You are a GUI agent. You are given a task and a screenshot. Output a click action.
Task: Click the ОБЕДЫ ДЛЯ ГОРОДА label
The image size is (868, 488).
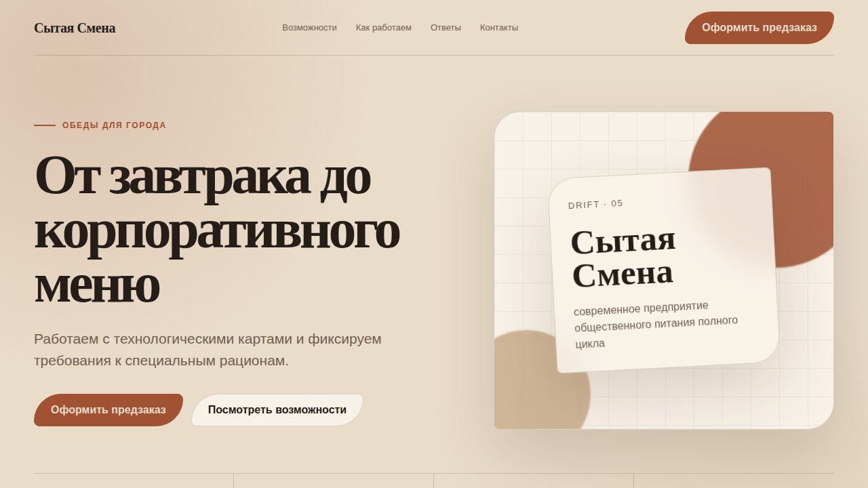click(114, 125)
